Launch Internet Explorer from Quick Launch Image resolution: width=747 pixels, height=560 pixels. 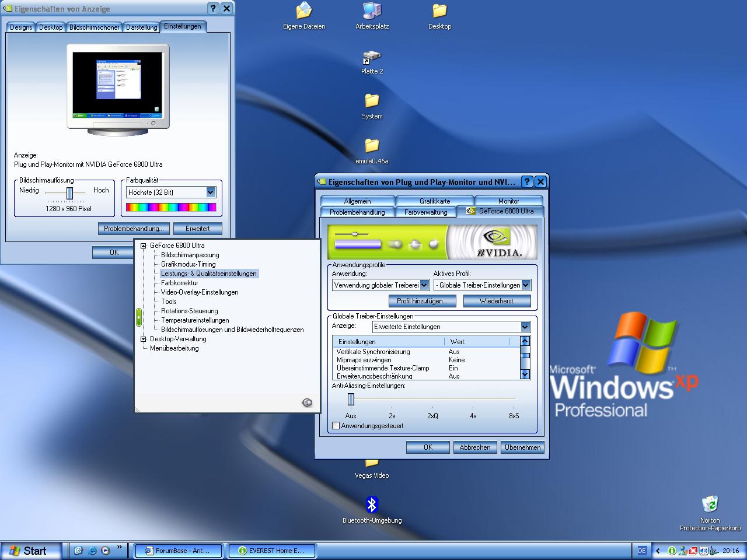tap(92, 551)
